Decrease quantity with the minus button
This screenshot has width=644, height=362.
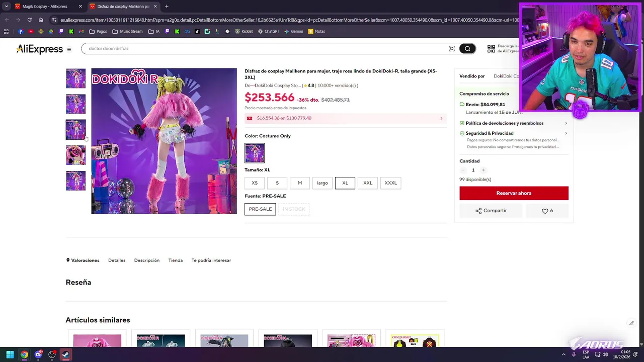click(x=463, y=170)
